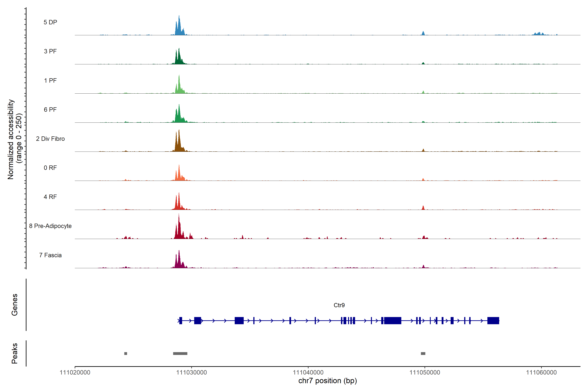
Task: Click the 4 RF track label
Action: coord(50,197)
